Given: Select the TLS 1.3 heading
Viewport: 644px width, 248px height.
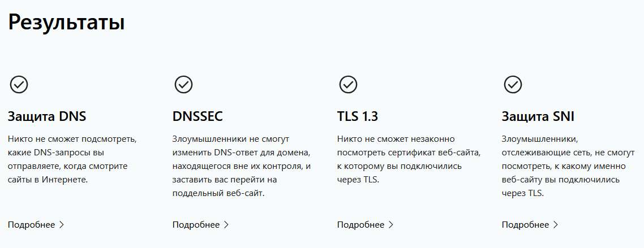Looking at the screenshot, I should pos(357,116).
